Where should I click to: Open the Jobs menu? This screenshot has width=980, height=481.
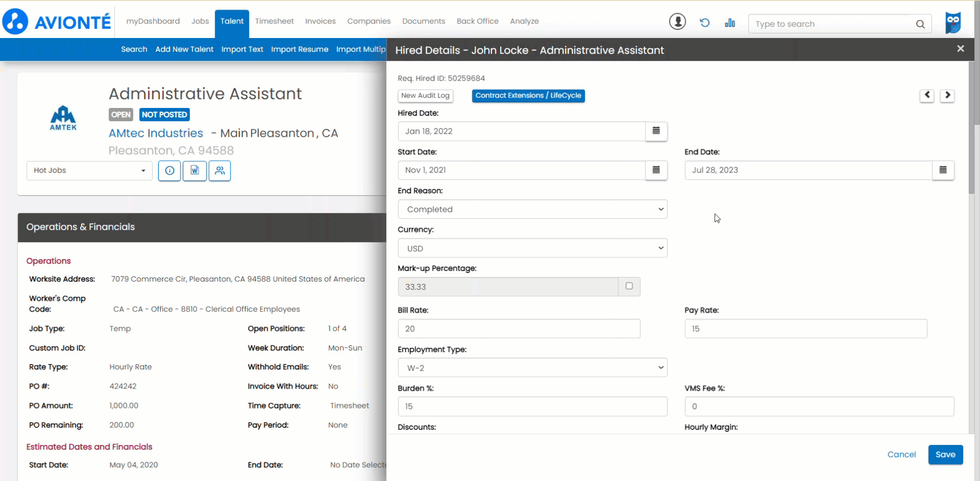tap(200, 21)
